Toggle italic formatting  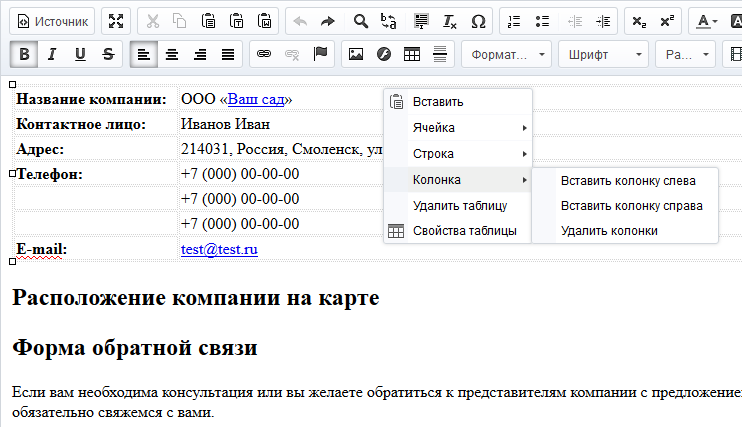tap(52, 54)
